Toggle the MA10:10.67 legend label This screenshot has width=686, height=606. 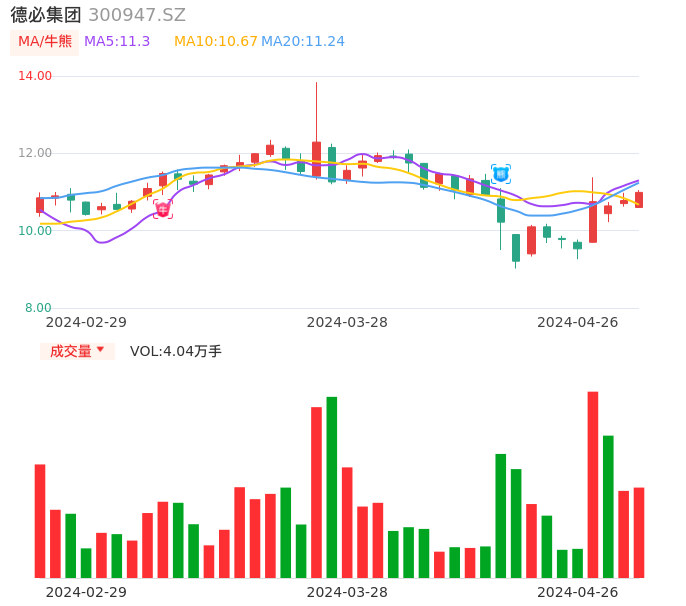coord(215,41)
